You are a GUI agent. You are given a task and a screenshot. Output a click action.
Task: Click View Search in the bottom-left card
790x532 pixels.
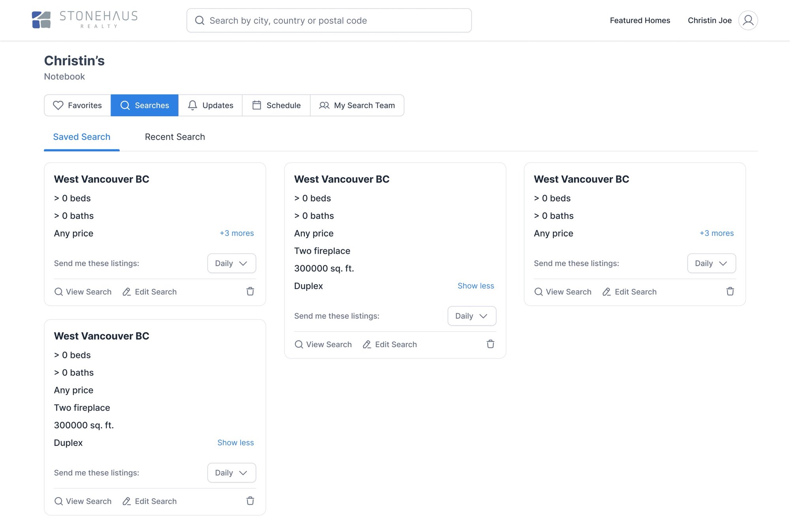coord(83,501)
